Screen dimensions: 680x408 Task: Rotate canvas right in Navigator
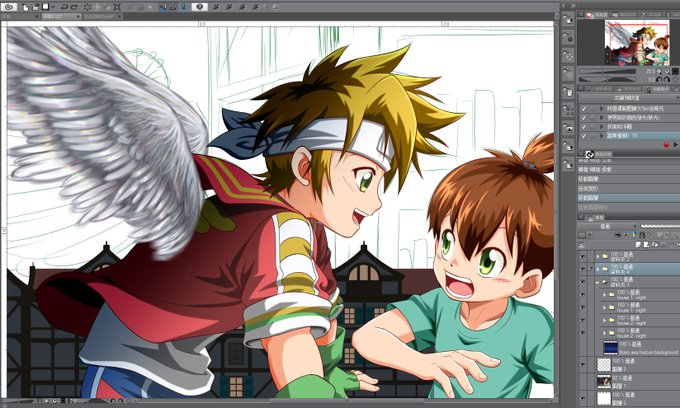[667, 80]
